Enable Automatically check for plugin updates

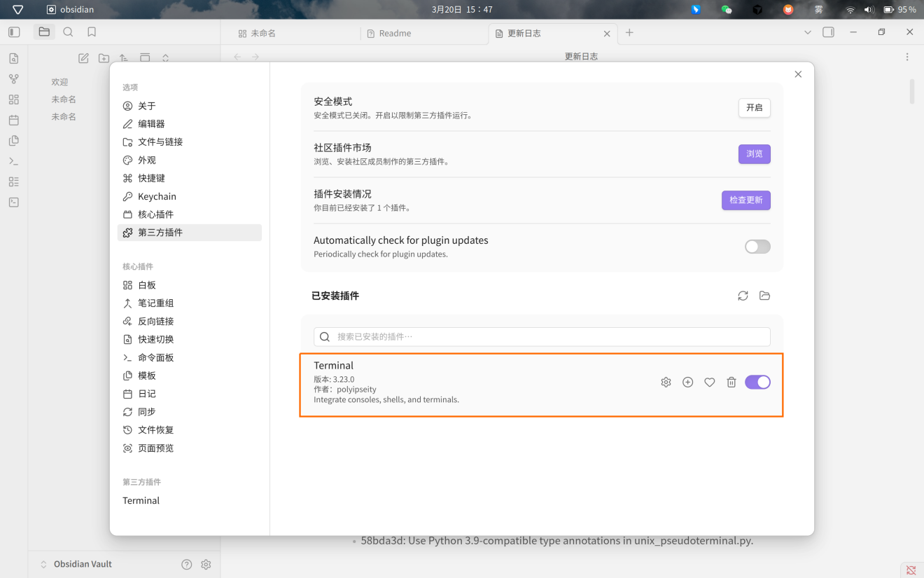tap(757, 247)
